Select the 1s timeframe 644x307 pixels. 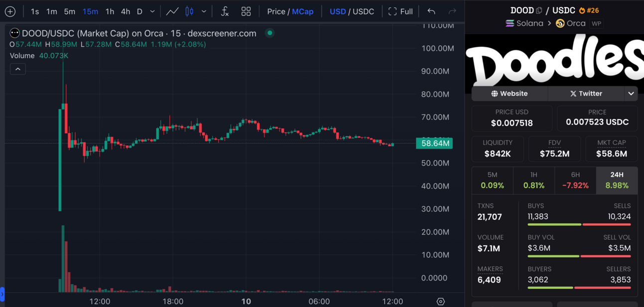pyautogui.click(x=35, y=11)
